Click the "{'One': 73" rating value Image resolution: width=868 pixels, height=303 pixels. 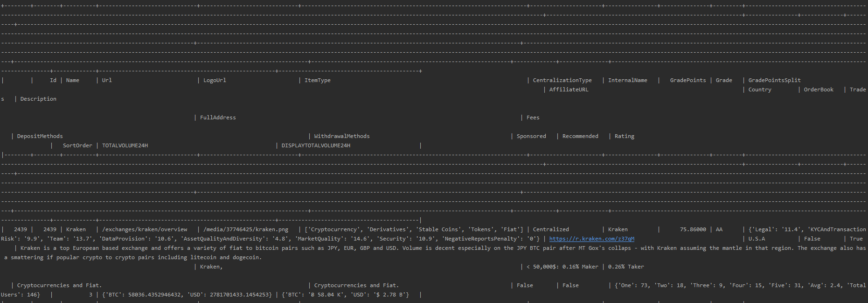[x=631, y=285]
